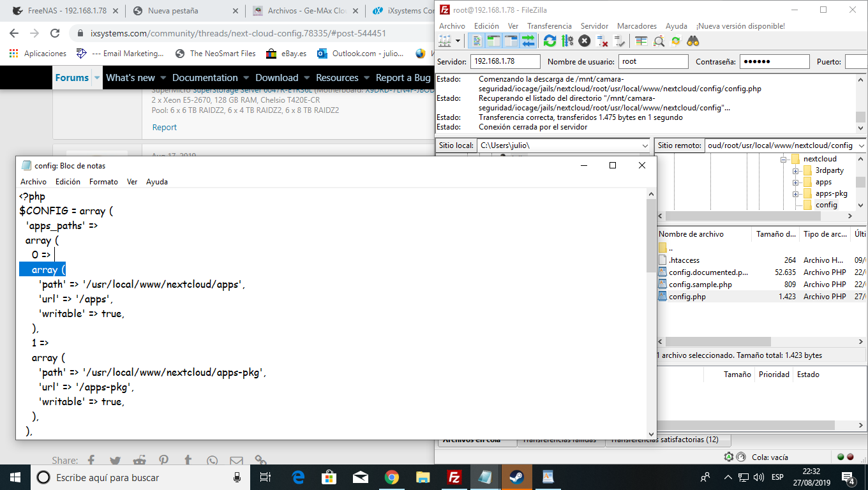Open FileZilla Site Manager icon

pyautogui.click(x=445, y=41)
